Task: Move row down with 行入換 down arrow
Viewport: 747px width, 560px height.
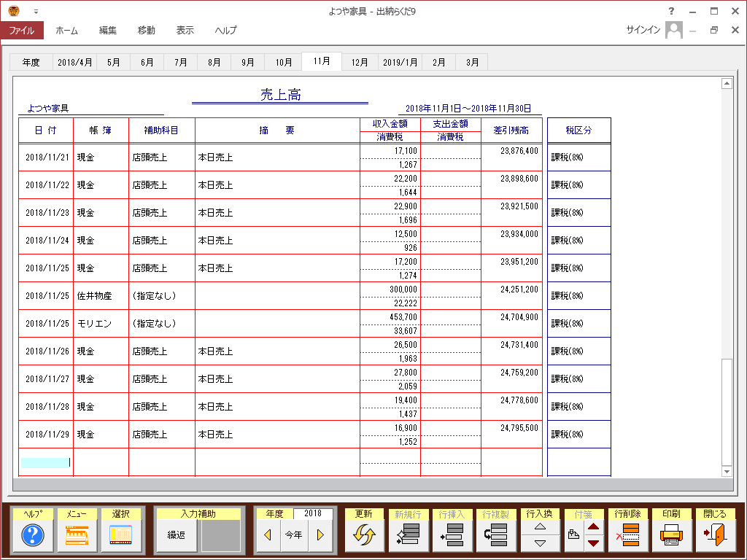Action: coord(540,543)
